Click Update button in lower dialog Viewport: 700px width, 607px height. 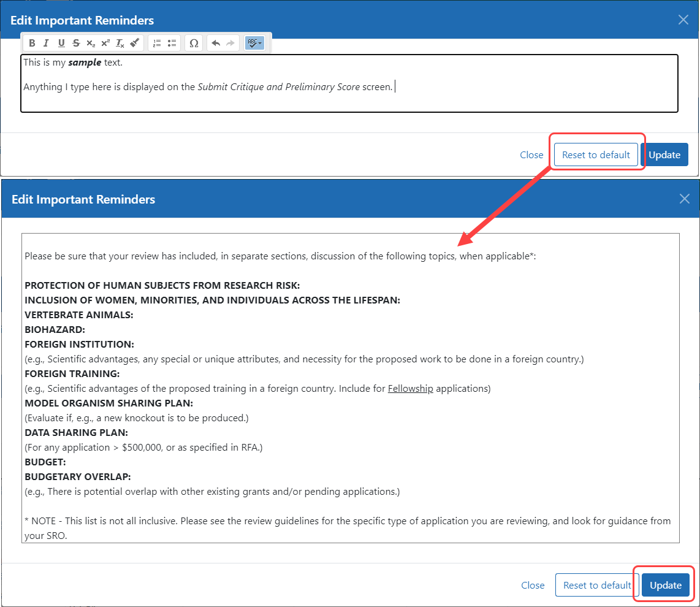[665, 585]
